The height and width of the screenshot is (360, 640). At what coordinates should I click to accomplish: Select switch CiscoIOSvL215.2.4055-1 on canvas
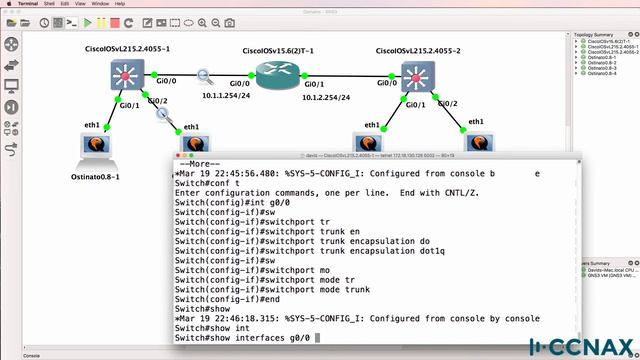click(x=127, y=74)
